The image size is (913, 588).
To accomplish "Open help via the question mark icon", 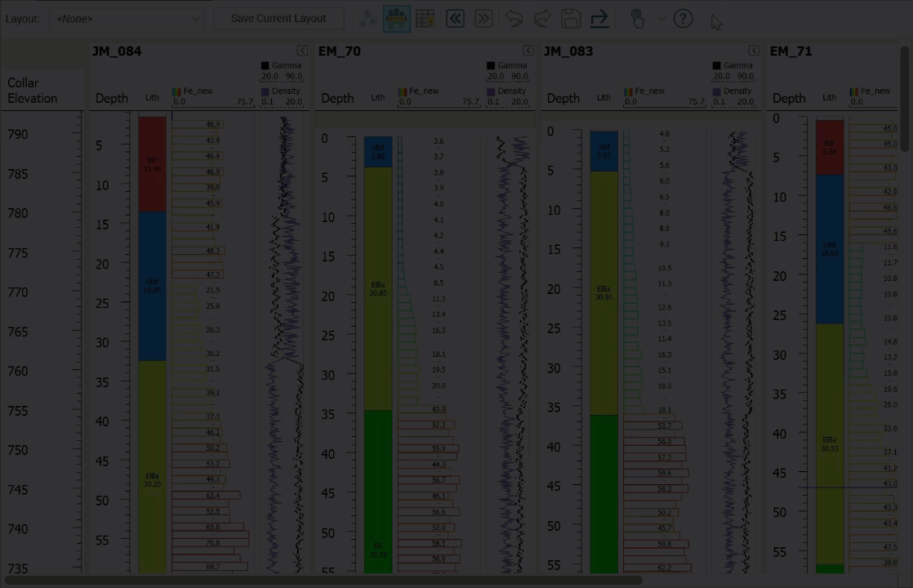I will coord(684,19).
